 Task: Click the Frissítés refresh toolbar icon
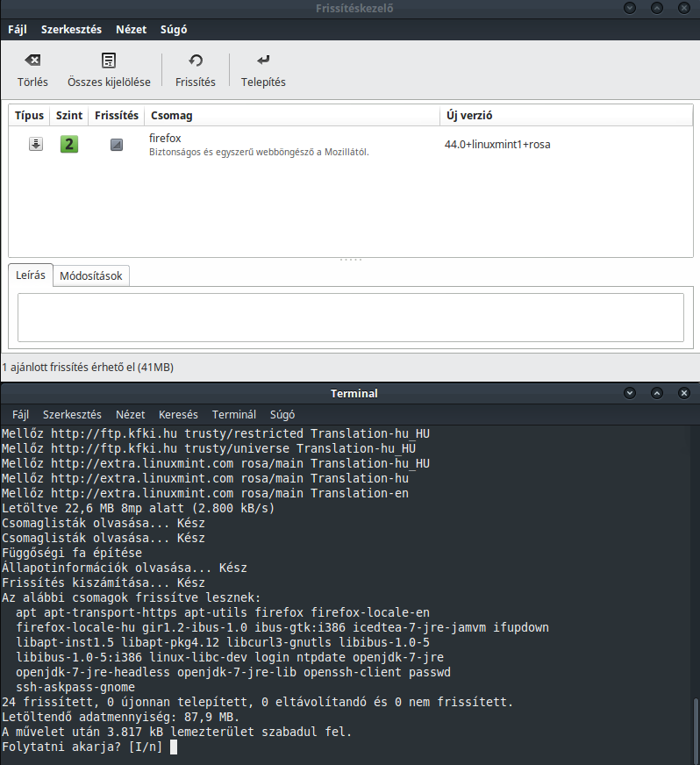pos(196,61)
